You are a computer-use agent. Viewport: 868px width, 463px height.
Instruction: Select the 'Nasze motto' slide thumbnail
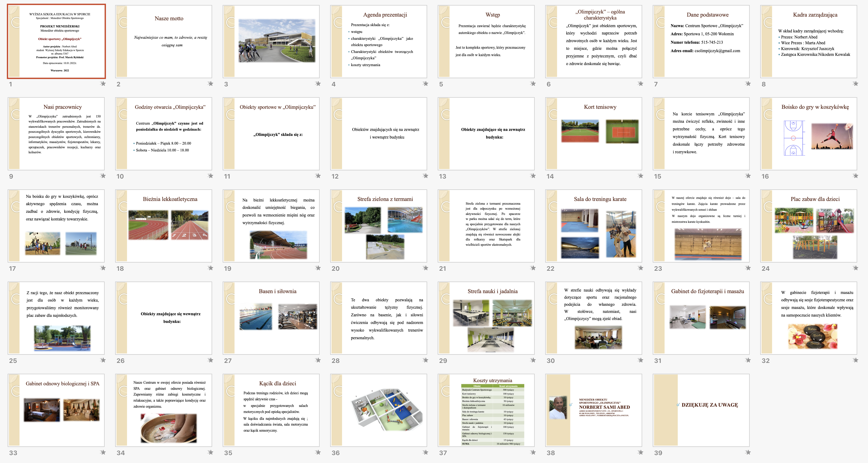coord(164,41)
